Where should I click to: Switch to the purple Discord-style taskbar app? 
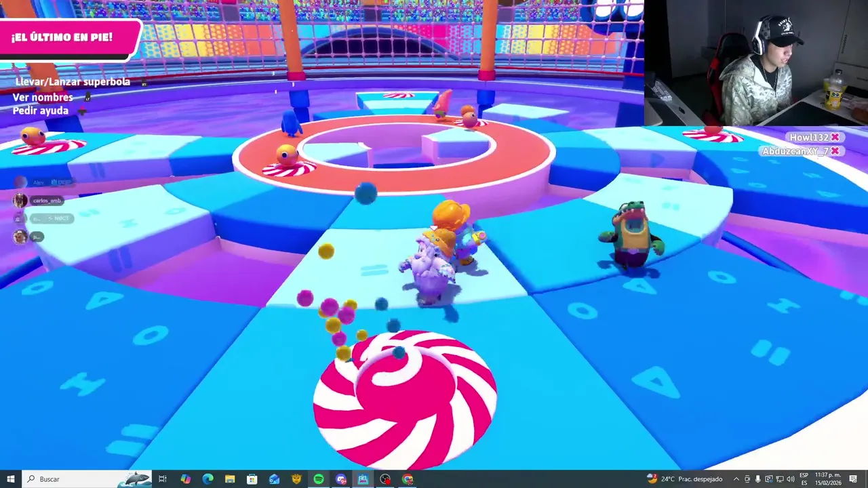(341, 479)
